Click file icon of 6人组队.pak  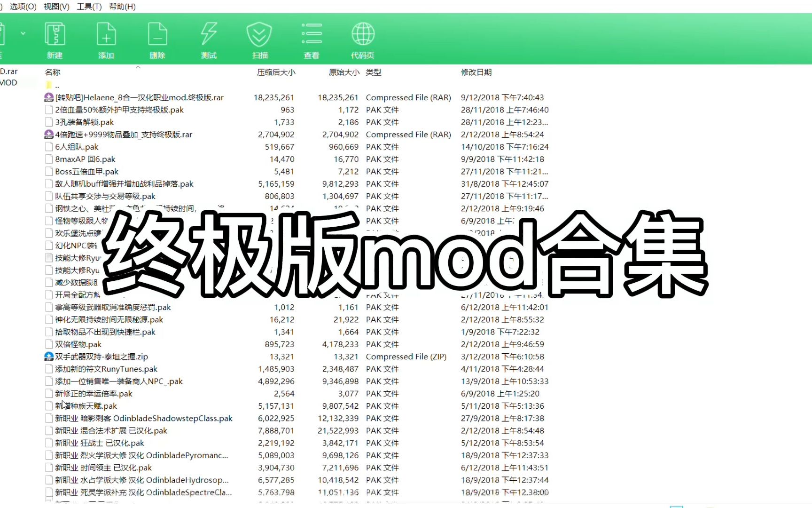[49, 147]
